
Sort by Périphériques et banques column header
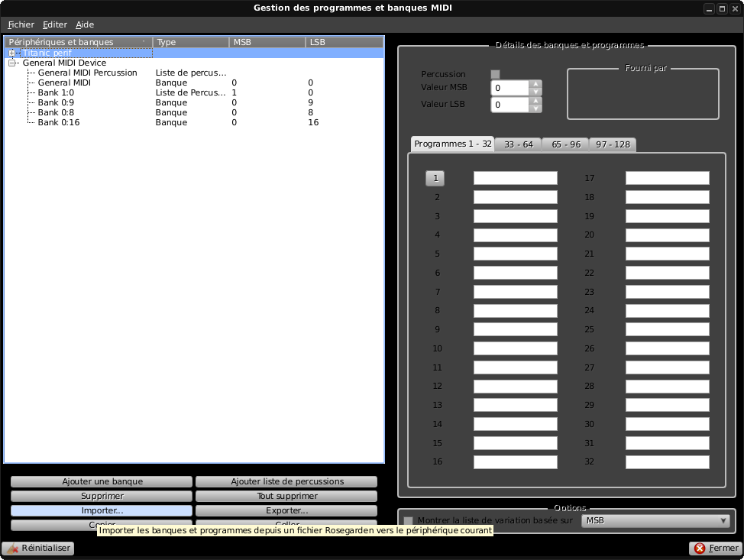coord(78,42)
